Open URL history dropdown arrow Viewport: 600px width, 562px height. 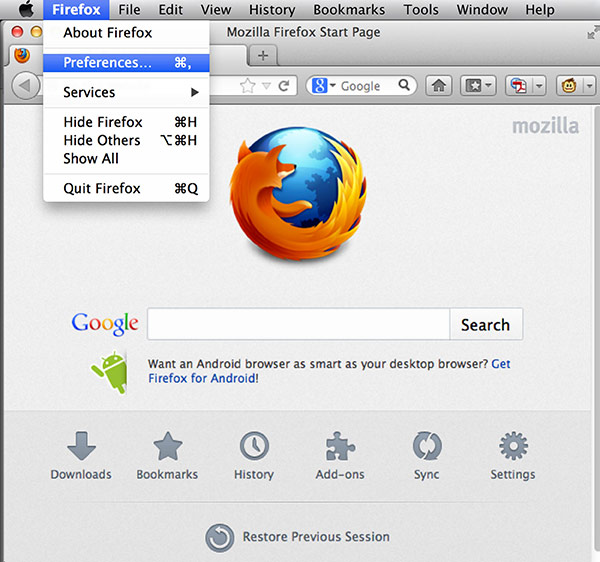(266, 86)
